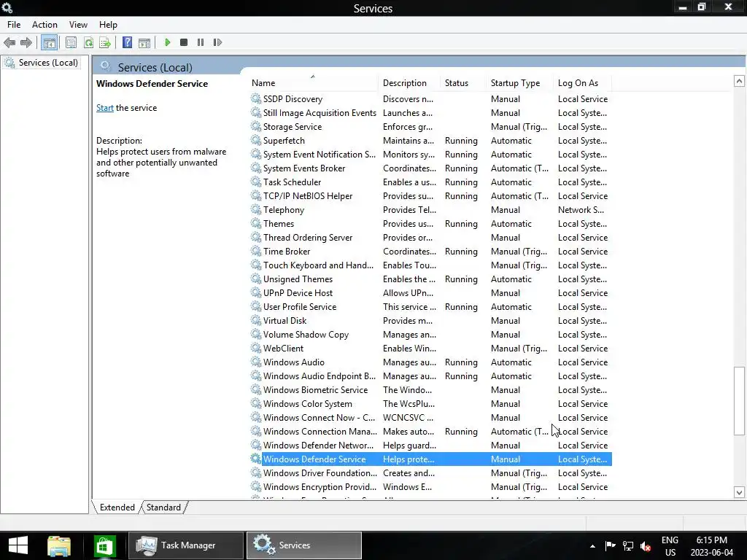Image resolution: width=747 pixels, height=560 pixels.
Task: Open the Windows Start button
Action: coord(18,545)
